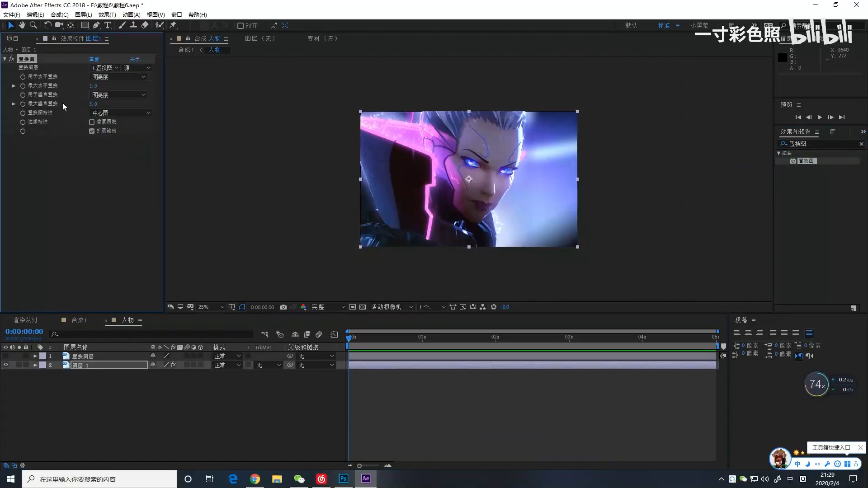
Task: Open the 25% magnification dropdown
Action: pos(211,307)
